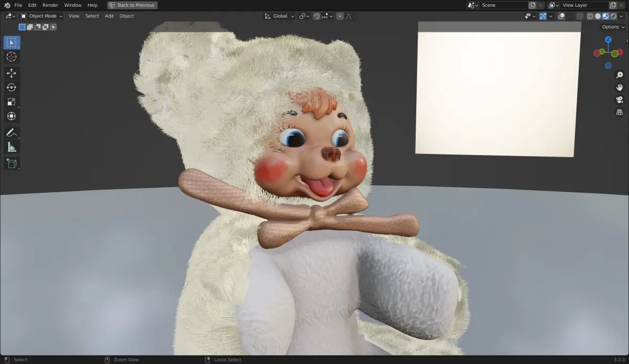Toggle show gizmos
The height and width of the screenshot is (364, 629).
(543, 16)
